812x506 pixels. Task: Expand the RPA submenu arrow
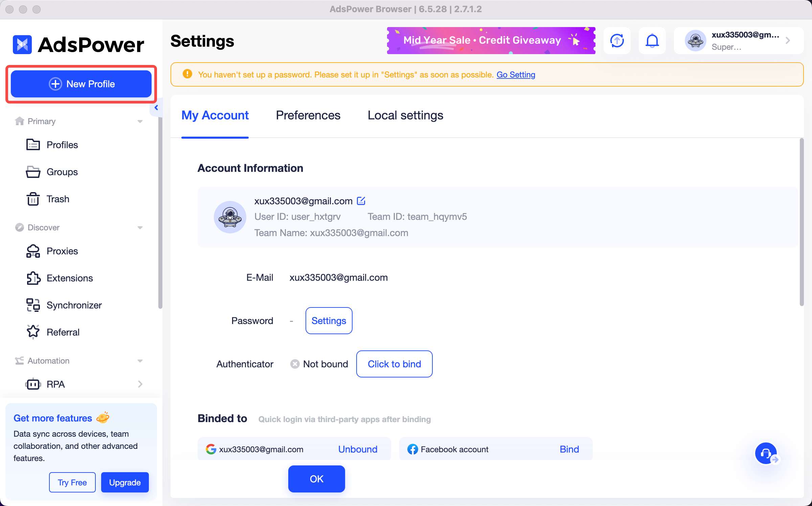140,384
